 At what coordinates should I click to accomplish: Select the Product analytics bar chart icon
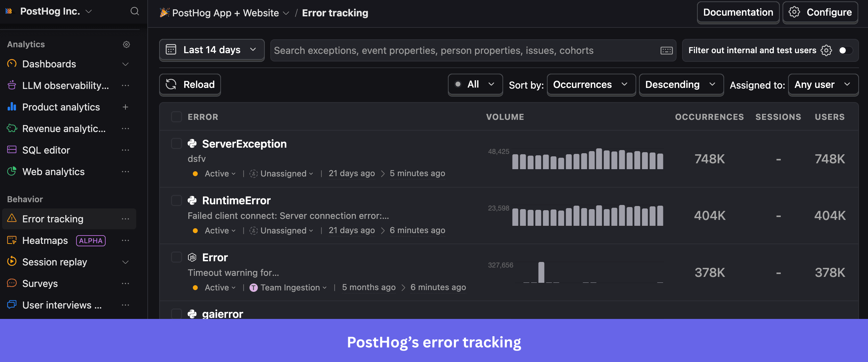(x=12, y=107)
